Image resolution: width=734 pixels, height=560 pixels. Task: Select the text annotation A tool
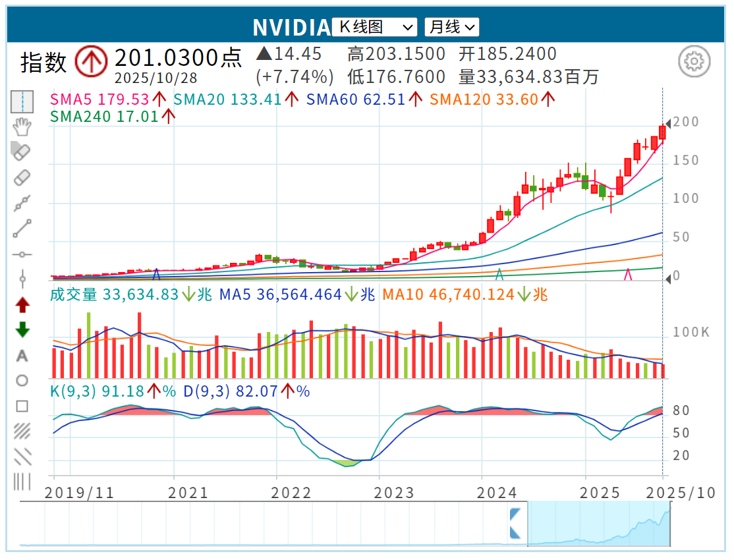[x=22, y=356]
